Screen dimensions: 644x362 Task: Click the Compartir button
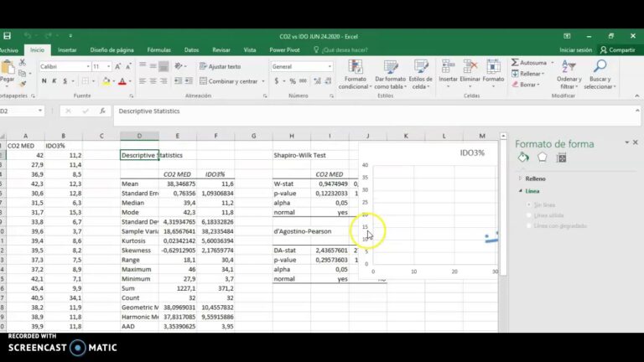pyautogui.click(x=618, y=50)
